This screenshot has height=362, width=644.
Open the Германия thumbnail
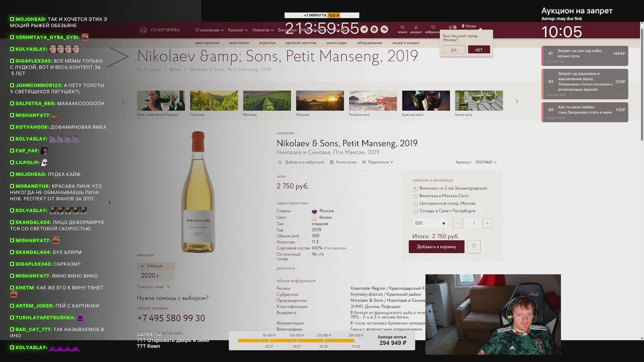[x=214, y=101]
